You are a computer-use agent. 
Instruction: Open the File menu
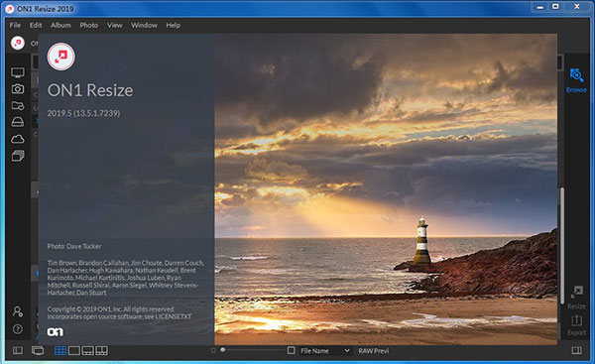pos(15,25)
